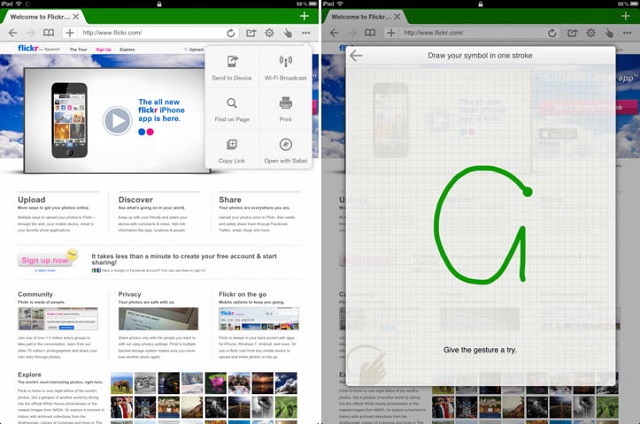Open bookmarks book icon in right browser
Viewport: 640px width, 424px height.
(x=370, y=33)
